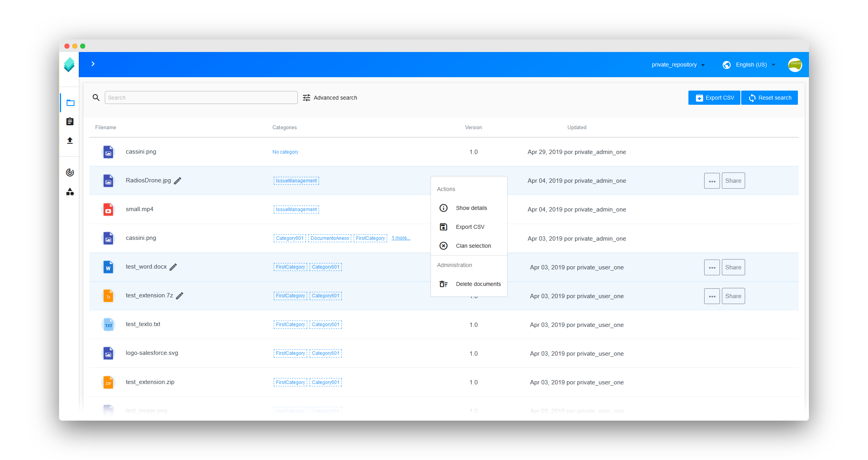Image resolution: width=868 pixels, height=460 pixels.
Task: Click the Reset search button
Action: coord(769,98)
